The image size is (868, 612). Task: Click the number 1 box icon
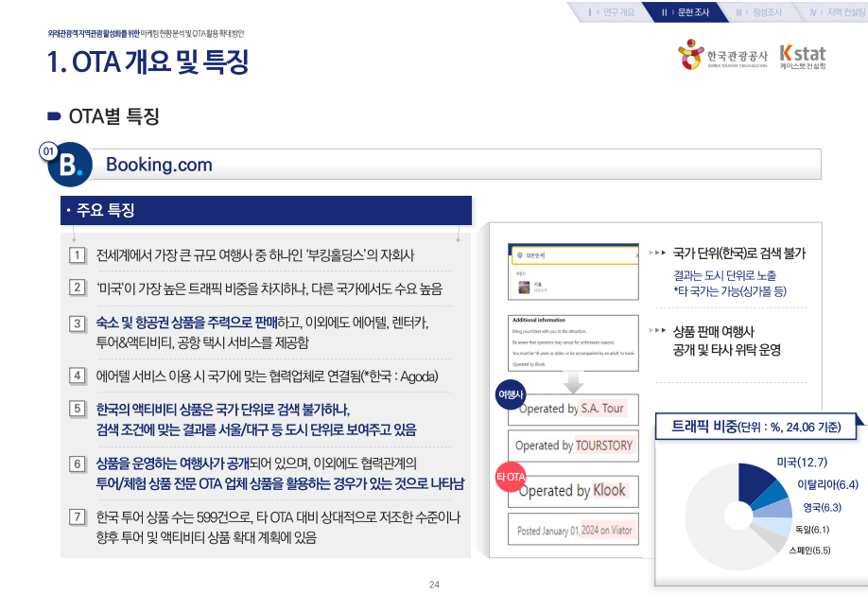pyautogui.click(x=78, y=255)
